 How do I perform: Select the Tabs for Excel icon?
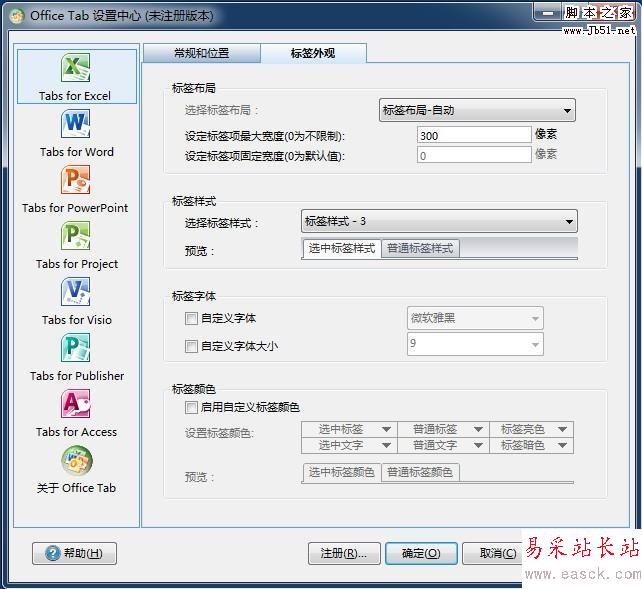click(x=76, y=68)
